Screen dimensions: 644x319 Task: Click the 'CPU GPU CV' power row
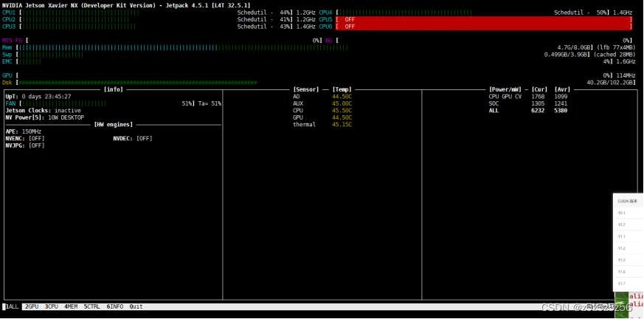(x=528, y=97)
